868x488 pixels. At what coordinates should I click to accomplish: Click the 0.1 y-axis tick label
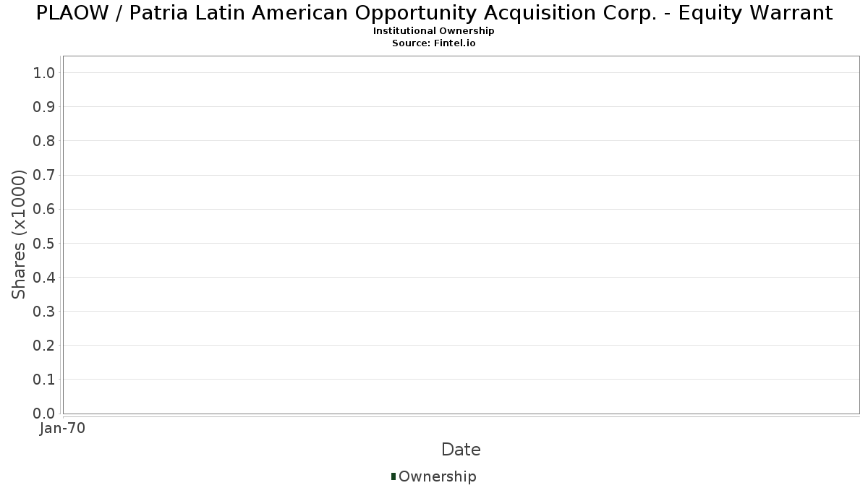tap(44, 379)
